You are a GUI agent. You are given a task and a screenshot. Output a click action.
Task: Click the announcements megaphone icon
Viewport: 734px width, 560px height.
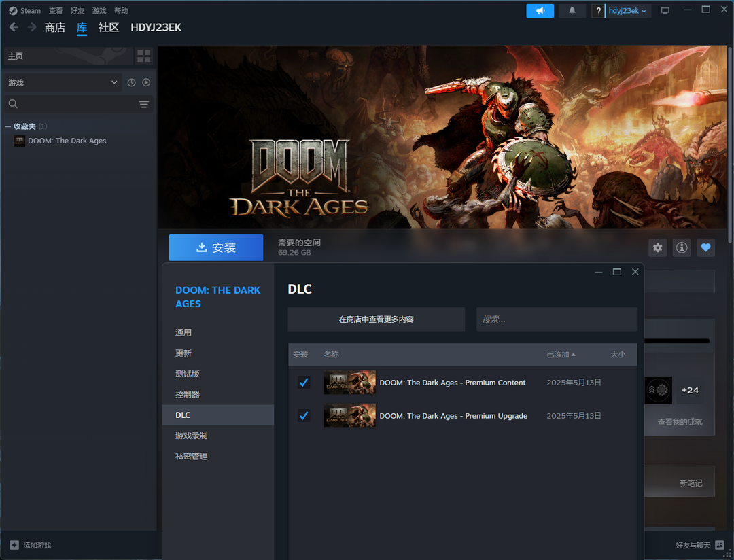[540, 11]
